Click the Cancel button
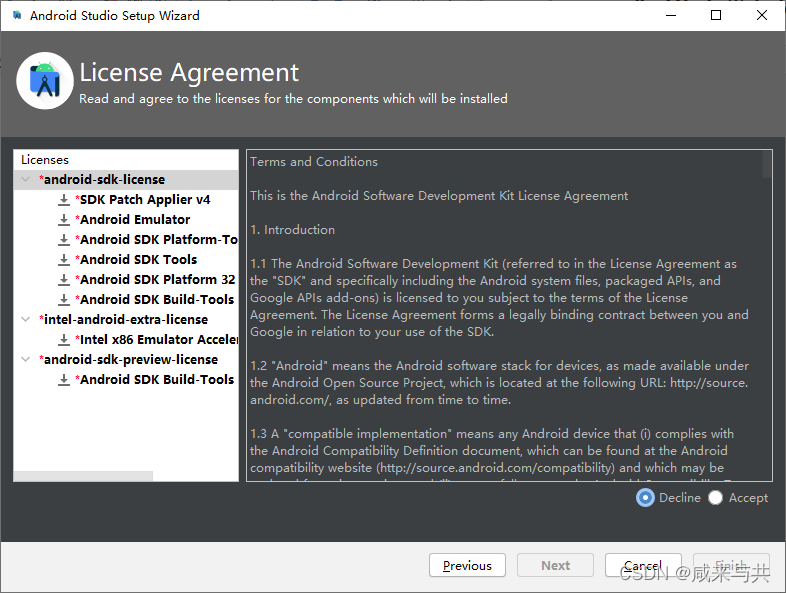 point(643,565)
